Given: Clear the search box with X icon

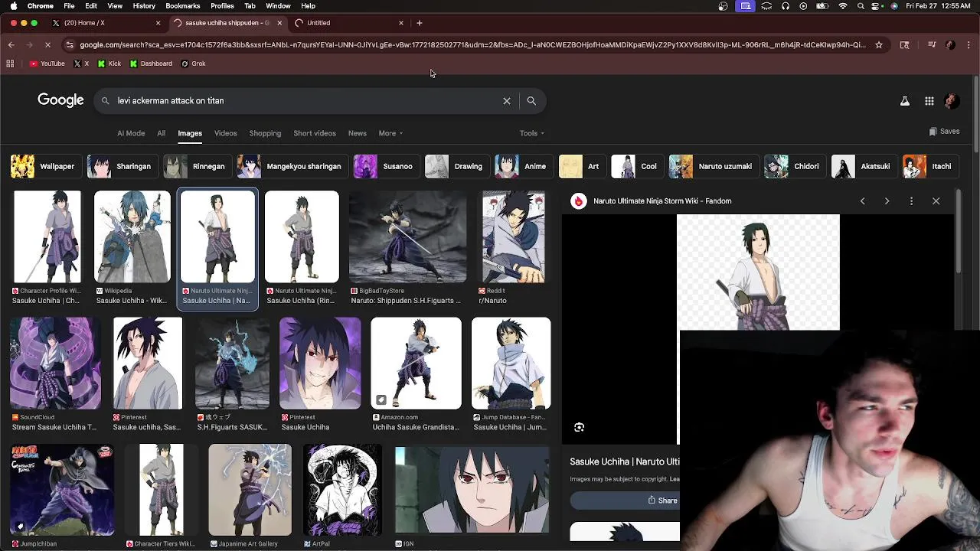Looking at the screenshot, I should [x=507, y=101].
